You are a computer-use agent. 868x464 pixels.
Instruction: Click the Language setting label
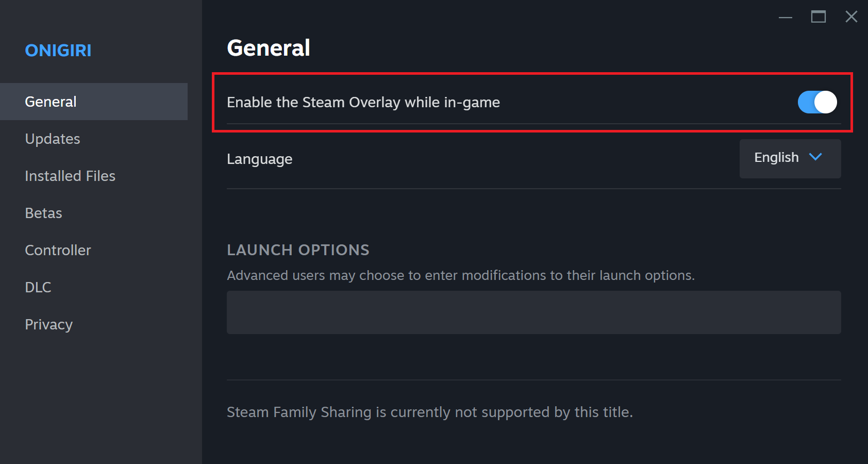pyautogui.click(x=259, y=159)
